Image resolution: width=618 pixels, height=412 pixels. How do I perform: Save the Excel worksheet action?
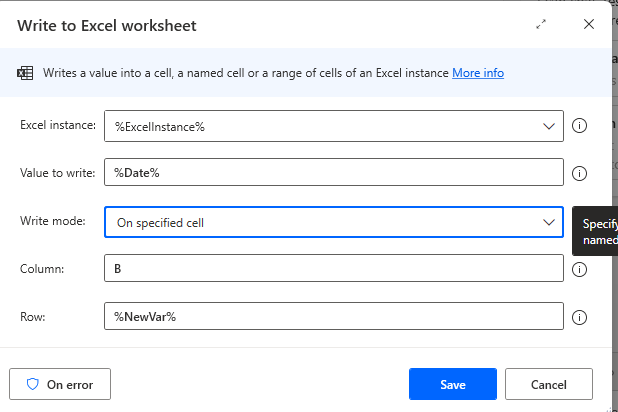point(452,384)
